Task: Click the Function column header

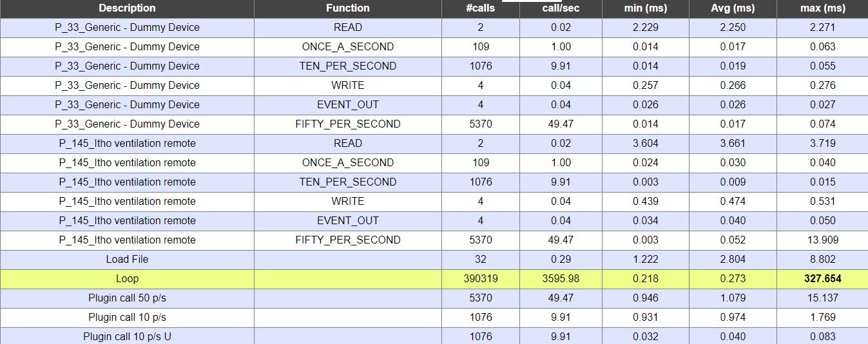Action: coord(348,8)
